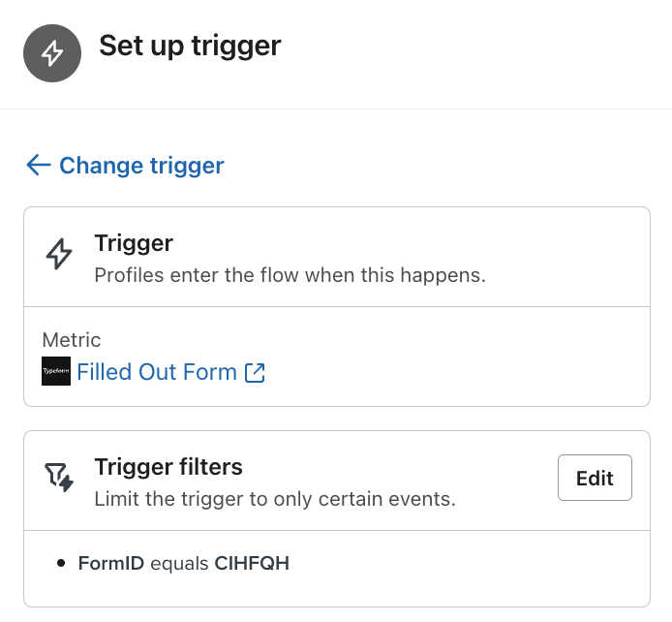
Task: Click the Trigger card heading
Action: [x=134, y=243]
